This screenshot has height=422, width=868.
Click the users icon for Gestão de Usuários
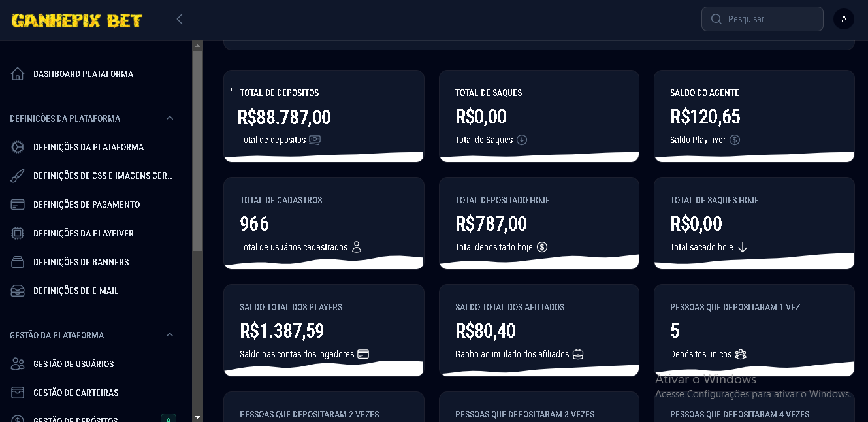click(18, 364)
